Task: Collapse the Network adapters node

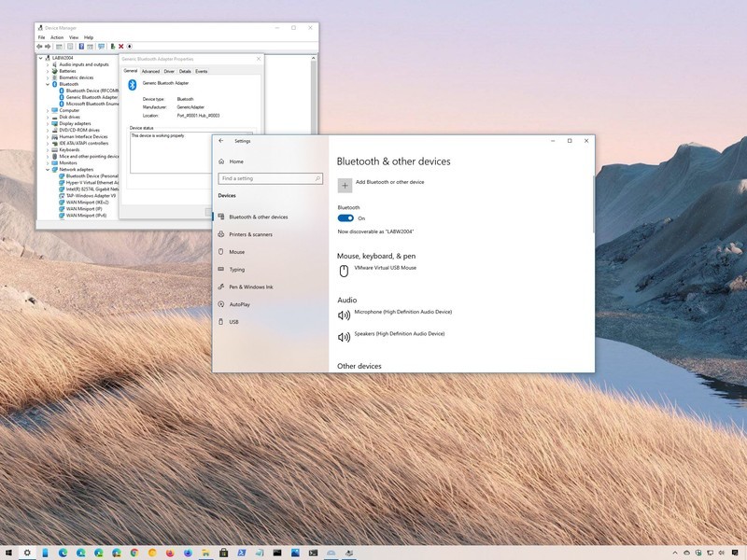Action: (48, 170)
